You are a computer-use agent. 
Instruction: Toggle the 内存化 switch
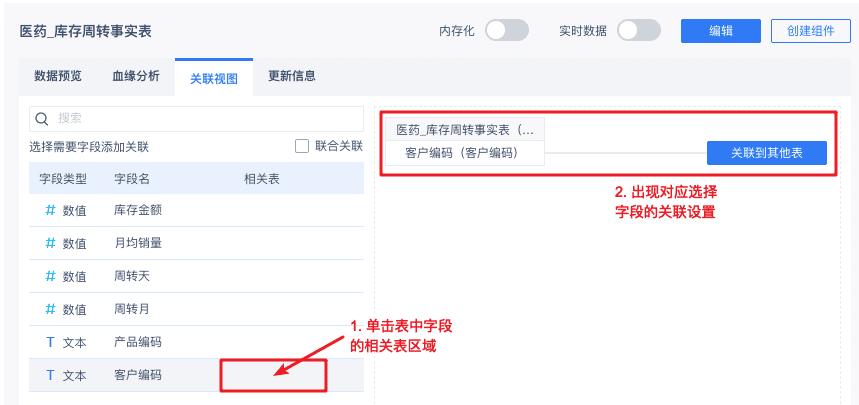pyautogui.click(x=506, y=31)
